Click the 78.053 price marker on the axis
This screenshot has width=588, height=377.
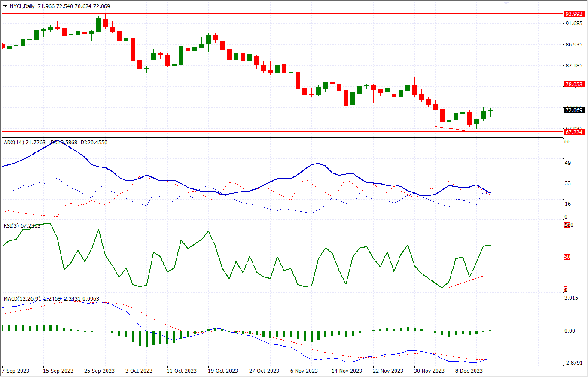(x=573, y=83)
